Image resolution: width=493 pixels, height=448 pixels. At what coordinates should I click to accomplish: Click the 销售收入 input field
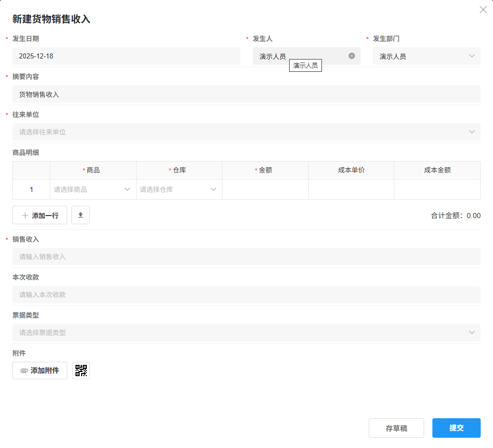click(246, 257)
